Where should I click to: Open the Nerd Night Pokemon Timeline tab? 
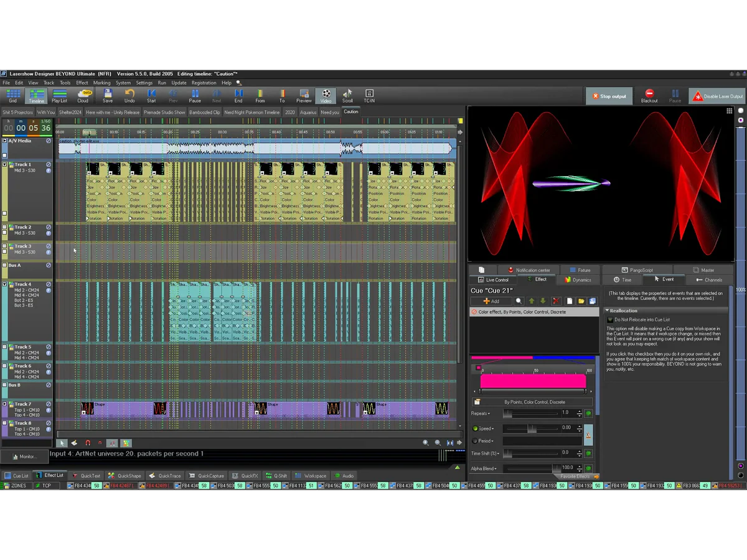[252, 112]
